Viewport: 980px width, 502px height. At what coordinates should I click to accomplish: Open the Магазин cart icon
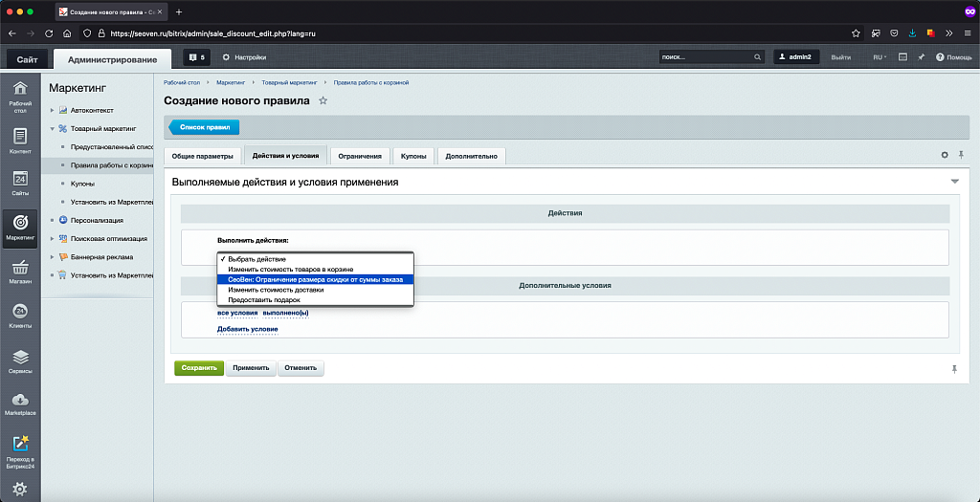pos(20,272)
